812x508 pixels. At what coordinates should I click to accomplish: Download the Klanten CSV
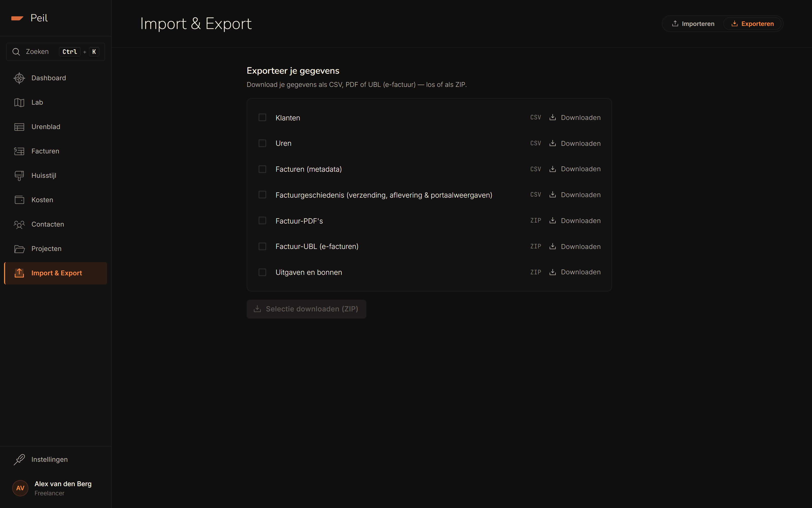[x=575, y=118]
